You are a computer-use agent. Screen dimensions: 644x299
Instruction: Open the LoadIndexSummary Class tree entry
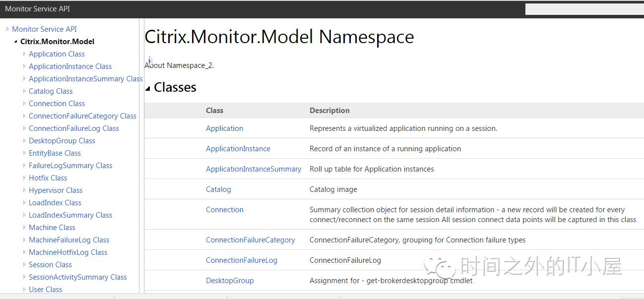pyautogui.click(x=70, y=215)
